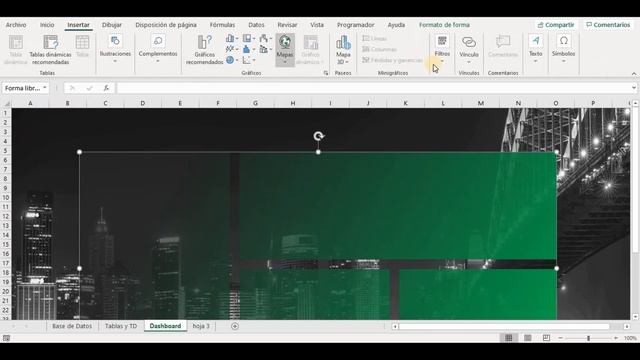Image resolution: width=640 pixels, height=360 pixels.
Task: Insert a hierarchy chart
Action: click(247, 38)
